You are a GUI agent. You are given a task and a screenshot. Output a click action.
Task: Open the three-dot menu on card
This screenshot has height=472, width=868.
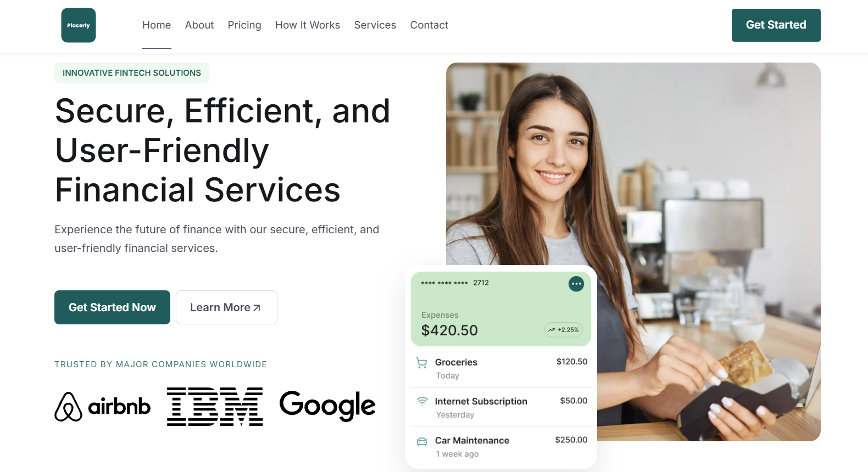coord(576,284)
